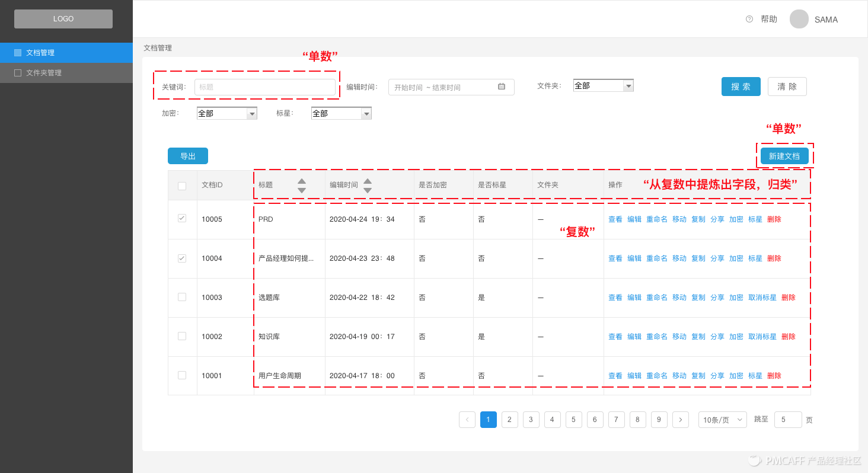Go to page 9 in pagination

[x=659, y=420]
